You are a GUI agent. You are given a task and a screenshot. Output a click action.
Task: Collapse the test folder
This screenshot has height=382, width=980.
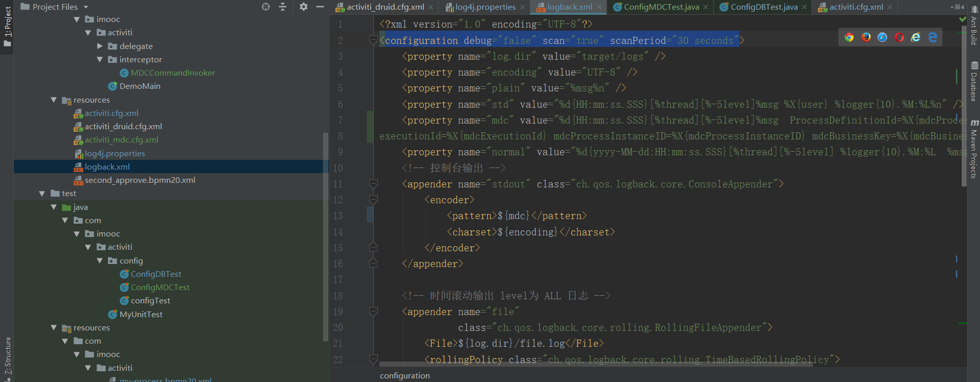click(x=42, y=194)
